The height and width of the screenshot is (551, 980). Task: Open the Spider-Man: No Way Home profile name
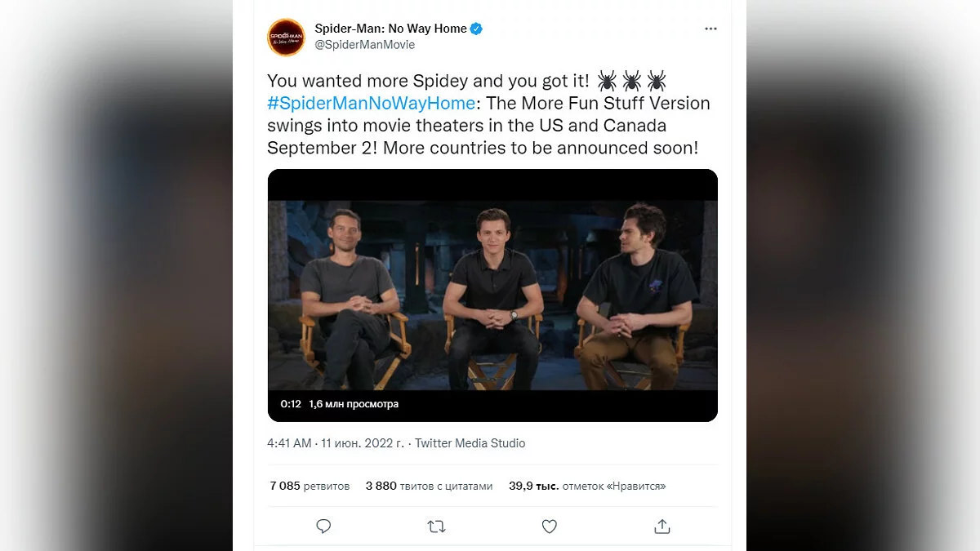point(390,29)
